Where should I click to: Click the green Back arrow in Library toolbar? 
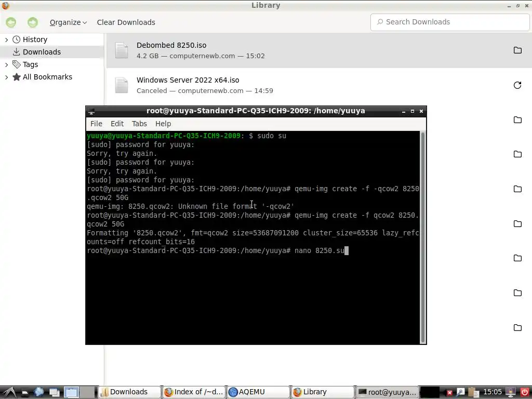[x=11, y=22]
